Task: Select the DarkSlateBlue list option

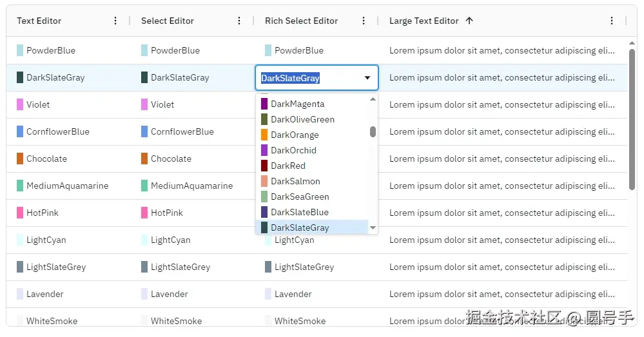Action: pyautogui.click(x=299, y=212)
